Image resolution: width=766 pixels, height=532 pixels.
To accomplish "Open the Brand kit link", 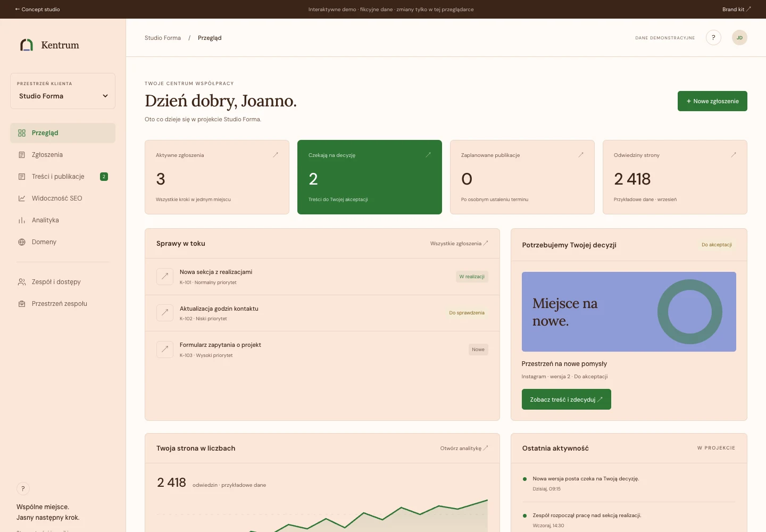I will coord(736,9).
